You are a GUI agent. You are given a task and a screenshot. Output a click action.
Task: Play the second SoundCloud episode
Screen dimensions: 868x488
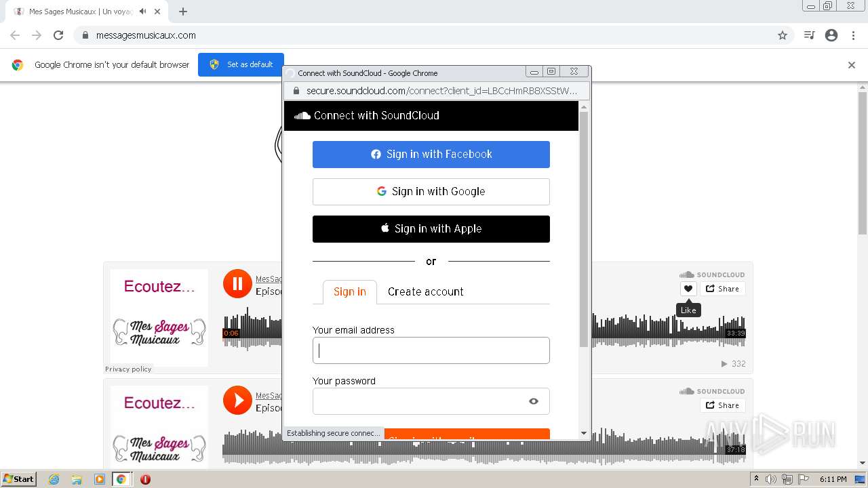tap(237, 400)
